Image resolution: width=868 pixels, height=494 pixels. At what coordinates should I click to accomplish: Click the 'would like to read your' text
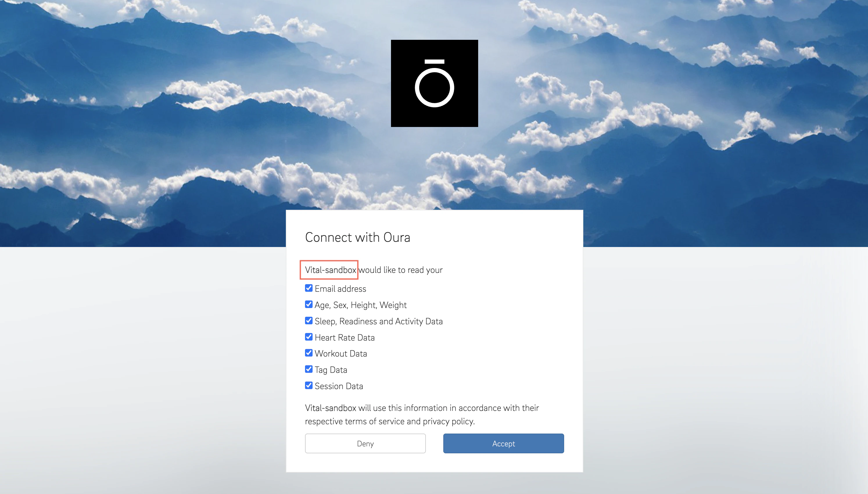[400, 270]
